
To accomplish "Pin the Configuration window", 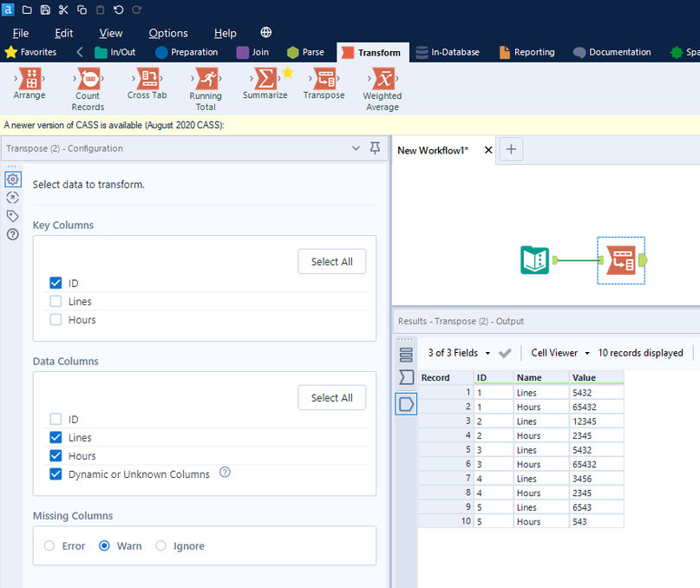I will (x=375, y=148).
